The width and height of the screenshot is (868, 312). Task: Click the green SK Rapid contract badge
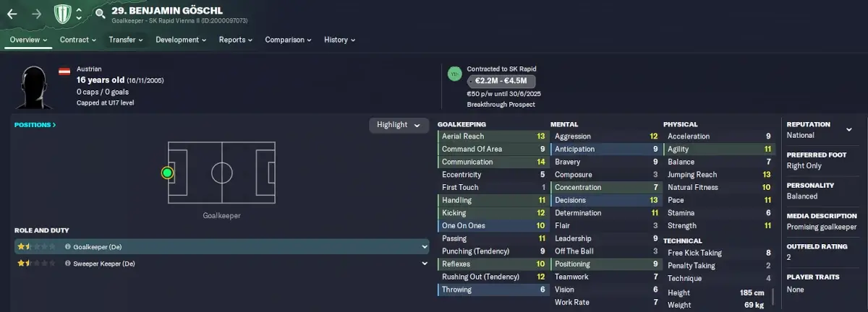point(455,74)
